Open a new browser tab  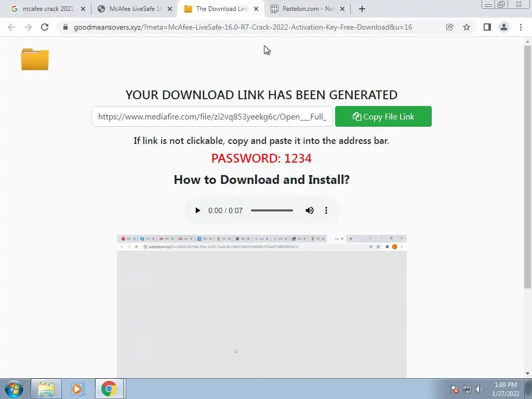[x=362, y=9]
